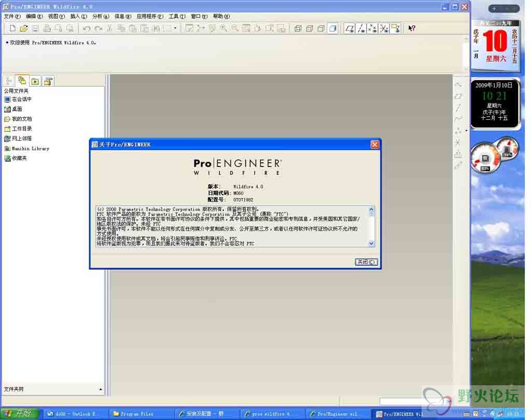Open the 视图 (View) menu
The image size is (531, 420).
coord(56,16)
